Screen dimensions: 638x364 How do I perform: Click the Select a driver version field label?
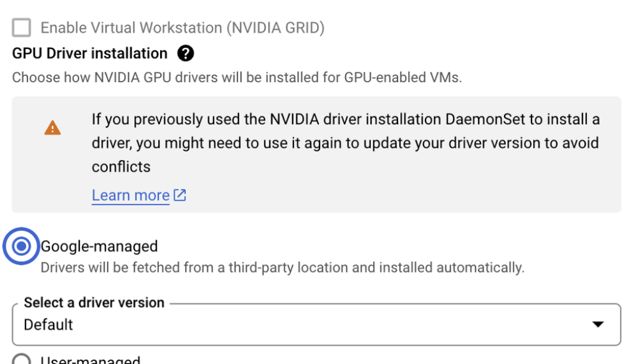(94, 303)
